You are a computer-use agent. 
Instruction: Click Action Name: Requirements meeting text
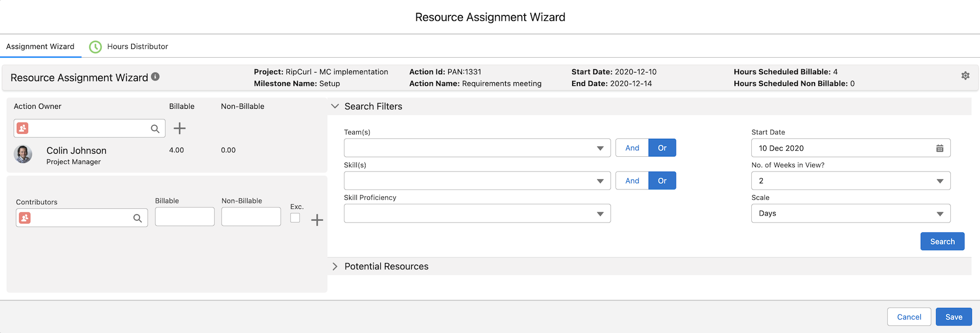(x=475, y=84)
